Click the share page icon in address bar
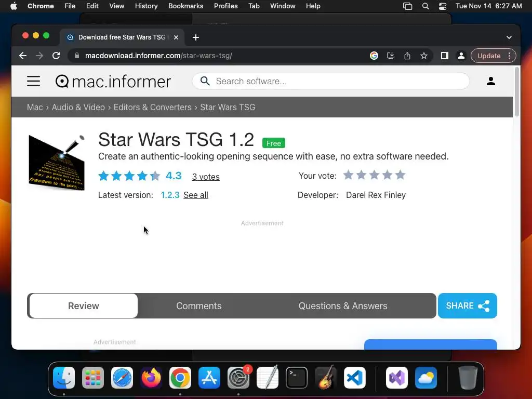The width and height of the screenshot is (532, 399). pos(407,56)
